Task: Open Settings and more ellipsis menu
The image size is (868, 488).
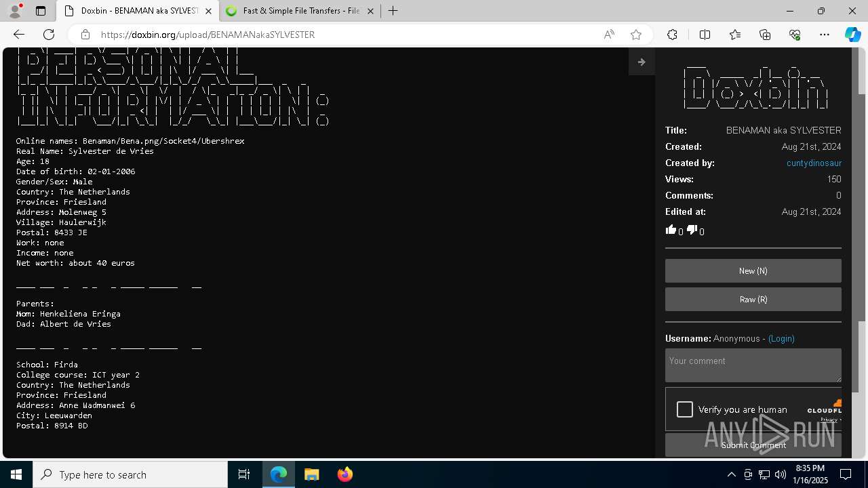Action: (x=825, y=35)
